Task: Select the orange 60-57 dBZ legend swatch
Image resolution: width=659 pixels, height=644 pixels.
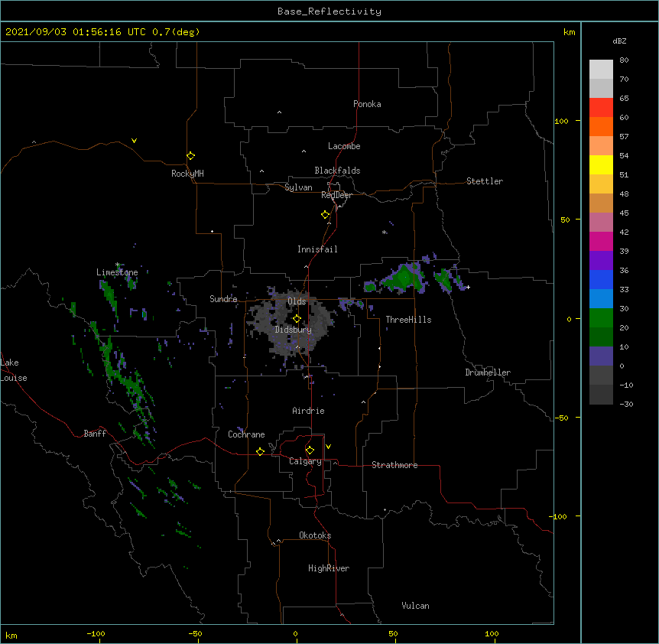Action: (601, 126)
